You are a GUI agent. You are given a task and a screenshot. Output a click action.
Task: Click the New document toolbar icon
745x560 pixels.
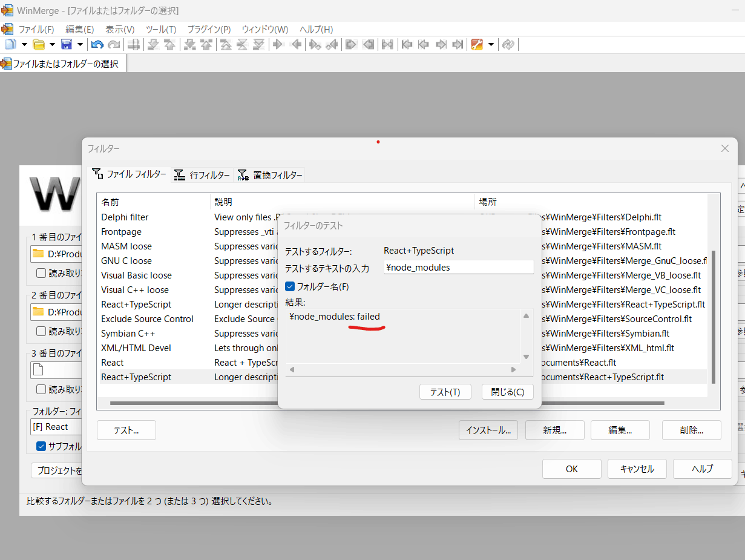point(10,44)
